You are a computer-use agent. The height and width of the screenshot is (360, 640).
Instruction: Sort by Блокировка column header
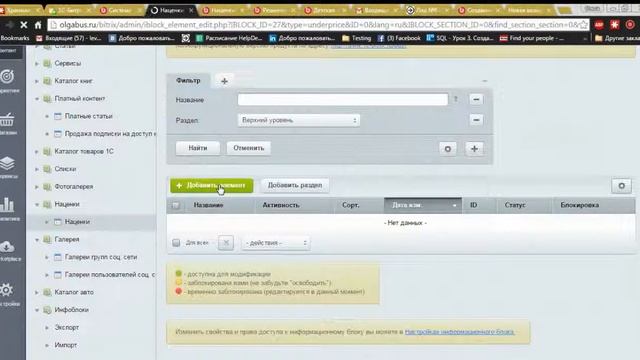click(580, 205)
